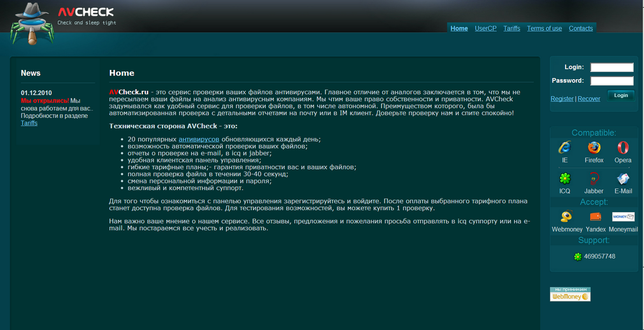
Task: Click the ICQ icon next to 469057748
Action: (578, 256)
